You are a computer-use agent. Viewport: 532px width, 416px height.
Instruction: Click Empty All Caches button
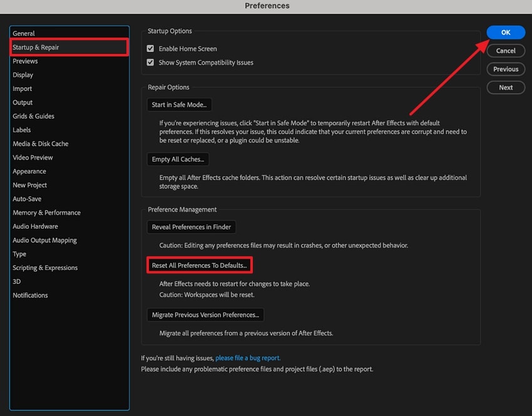point(178,159)
